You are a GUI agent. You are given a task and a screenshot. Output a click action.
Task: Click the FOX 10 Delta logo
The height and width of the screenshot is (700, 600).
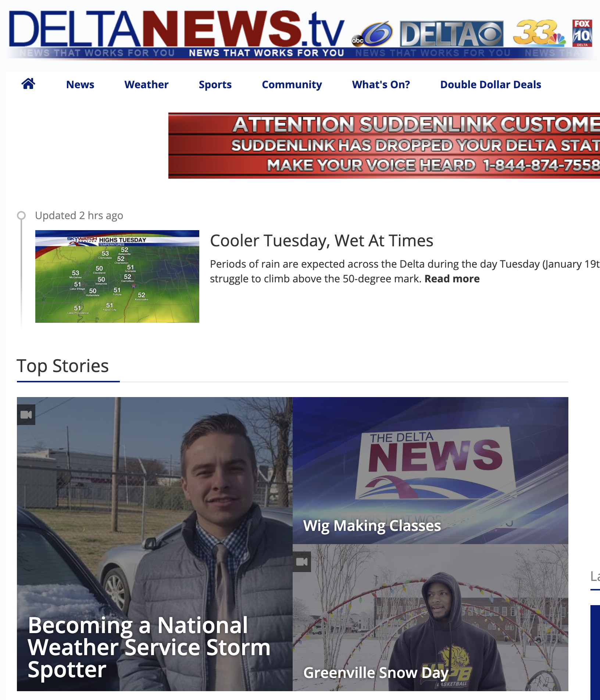582,33
